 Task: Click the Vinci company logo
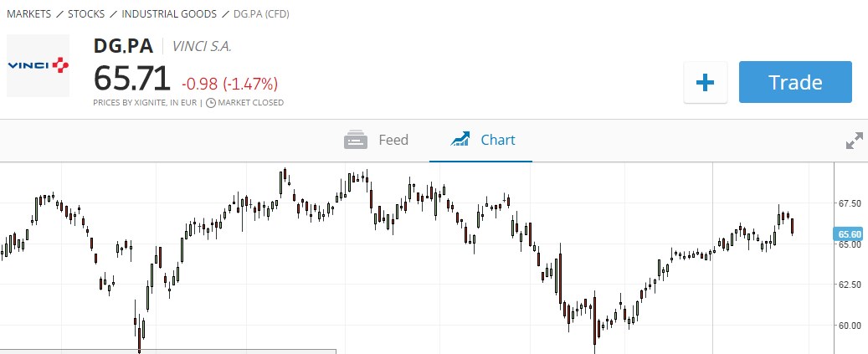pyautogui.click(x=38, y=64)
